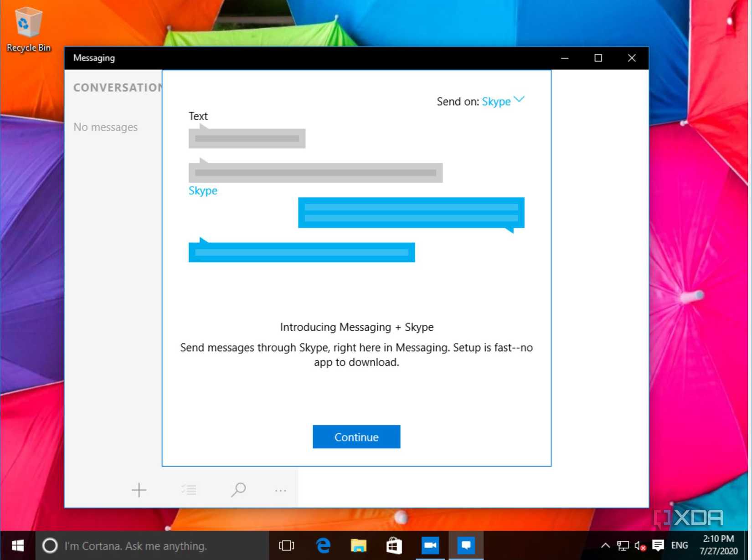The height and width of the screenshot is (560, 752).
Task: Minimize the Messaging window
Action: coord(565,58)
